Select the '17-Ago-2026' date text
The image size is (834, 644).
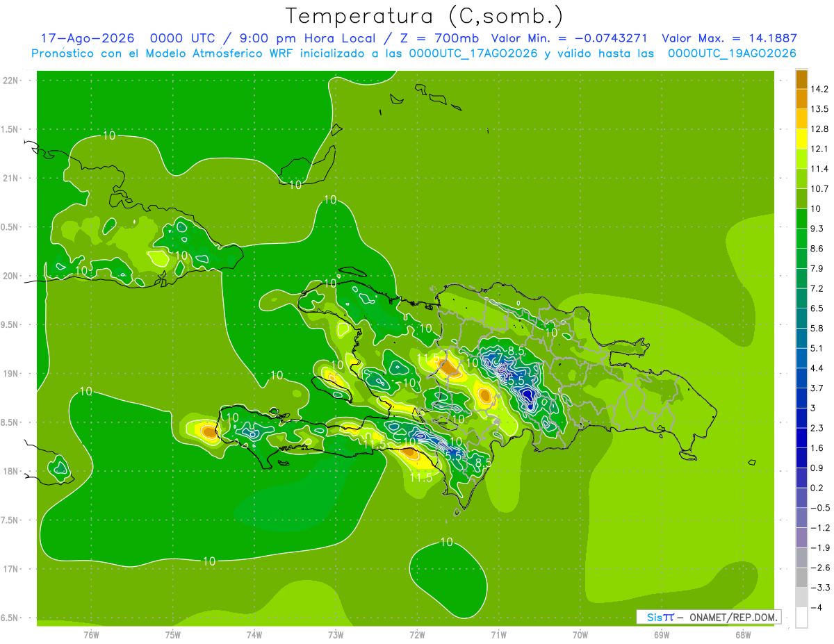coord(88,39)
